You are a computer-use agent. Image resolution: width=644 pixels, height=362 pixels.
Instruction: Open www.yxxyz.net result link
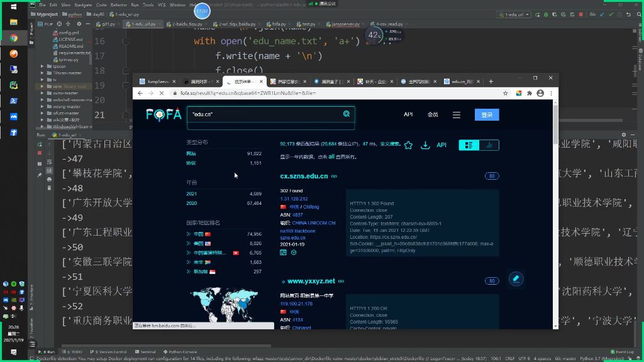tap(311, 281)
